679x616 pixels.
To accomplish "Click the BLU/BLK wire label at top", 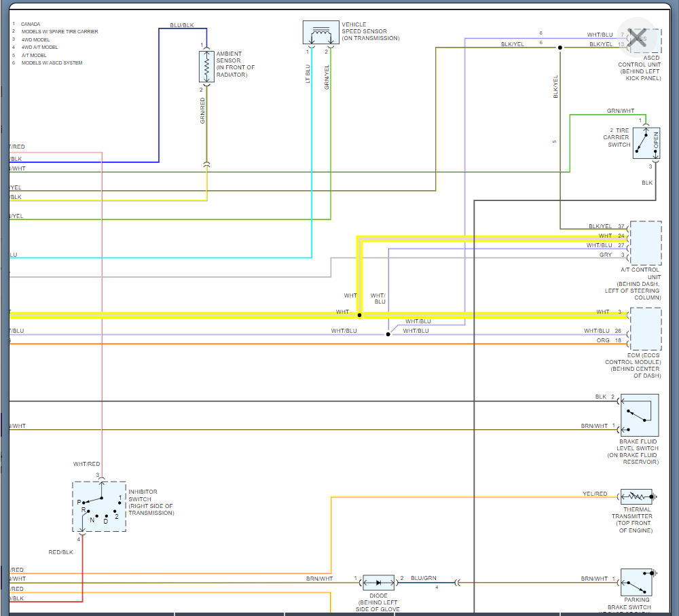I will click(x=182, y=25).
